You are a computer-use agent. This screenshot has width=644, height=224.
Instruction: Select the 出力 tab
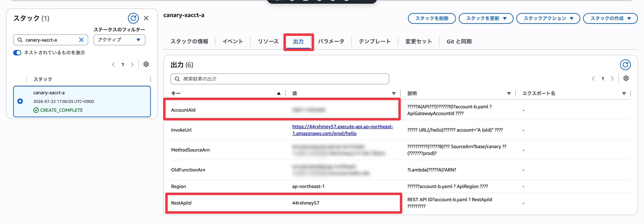(298, 42)
